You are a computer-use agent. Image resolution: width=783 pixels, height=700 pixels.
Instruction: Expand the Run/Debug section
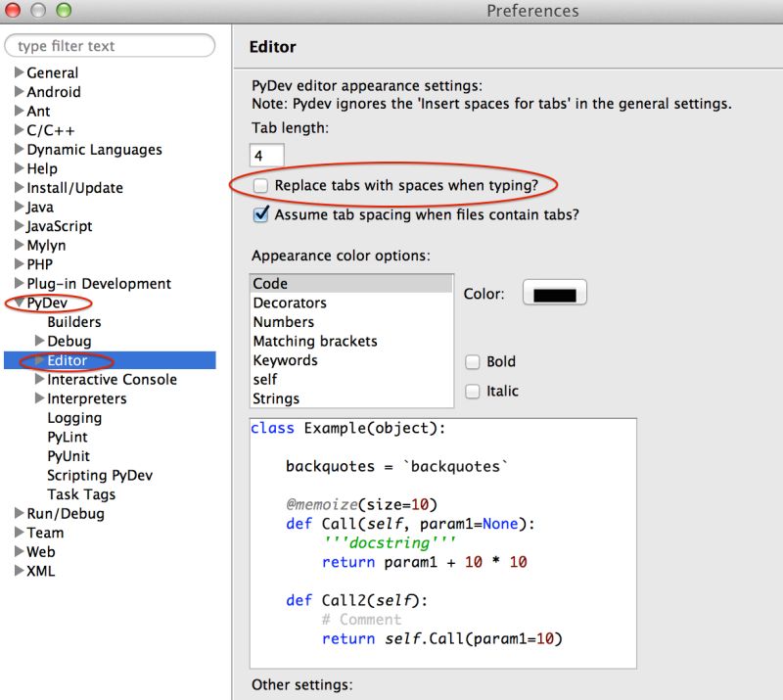[20, 513]
